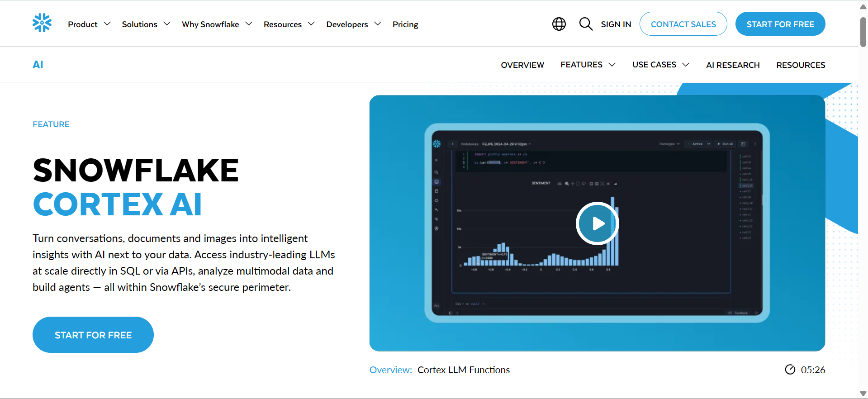Click the Snowflake logo
Image resolution: width=868 pixels, height=399 pixels.
(42, 23)
